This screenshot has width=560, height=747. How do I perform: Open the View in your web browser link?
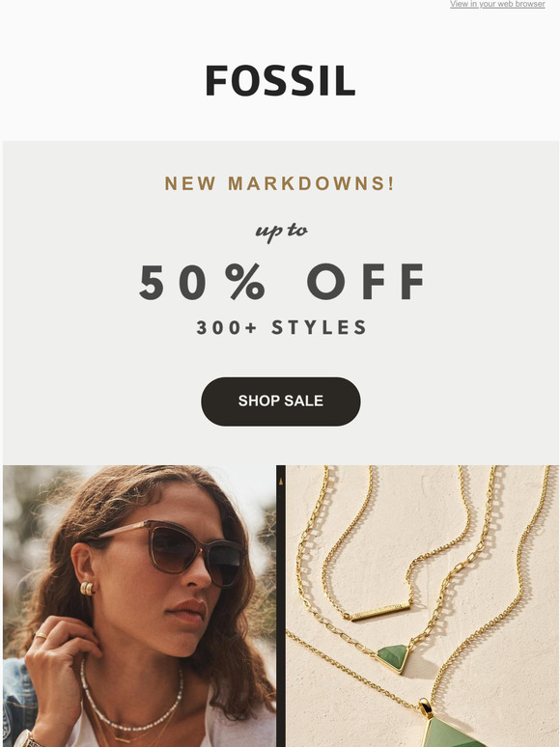[497, 4]
